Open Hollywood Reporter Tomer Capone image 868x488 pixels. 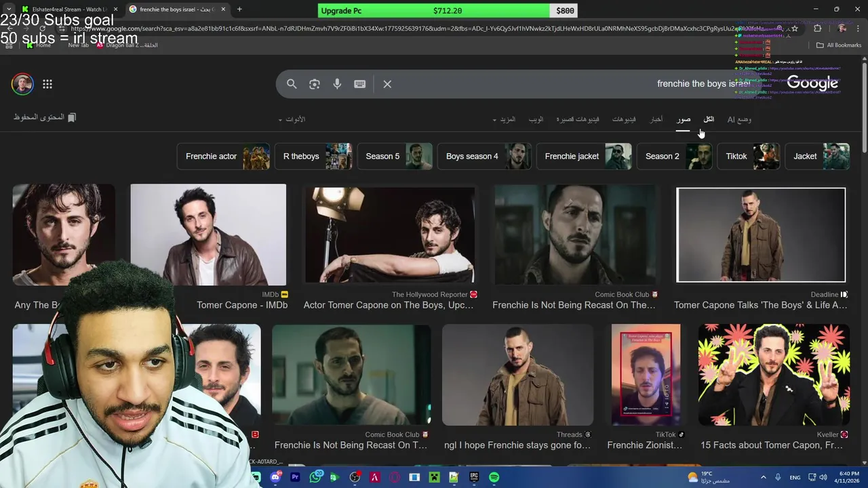390,235
